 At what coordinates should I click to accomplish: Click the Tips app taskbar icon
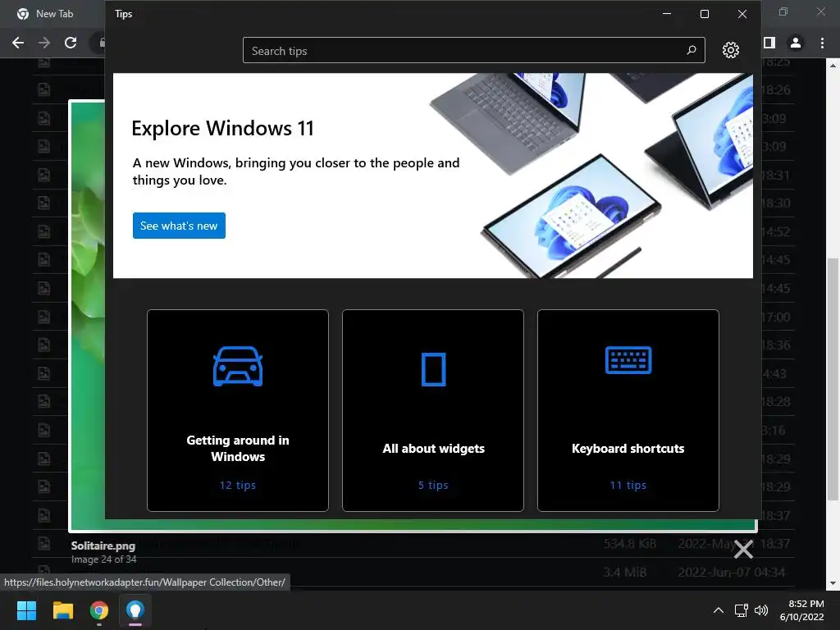click(135, 610)
